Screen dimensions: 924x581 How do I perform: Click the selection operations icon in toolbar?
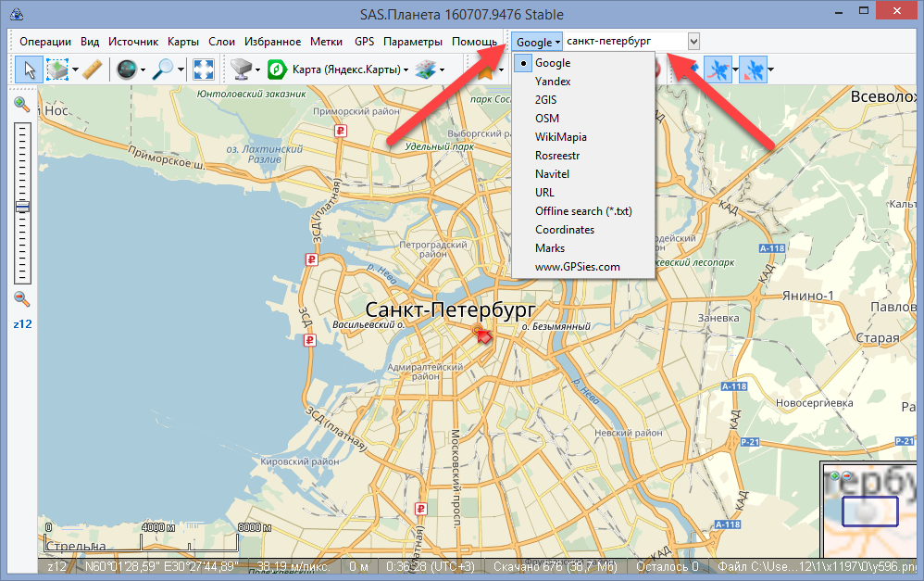(x=57, y=69)
